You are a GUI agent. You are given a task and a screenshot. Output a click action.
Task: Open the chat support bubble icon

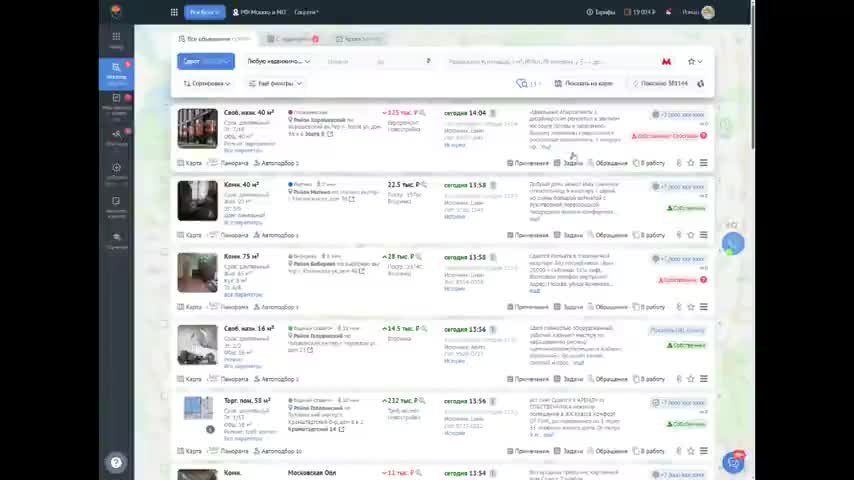[734, 463]
